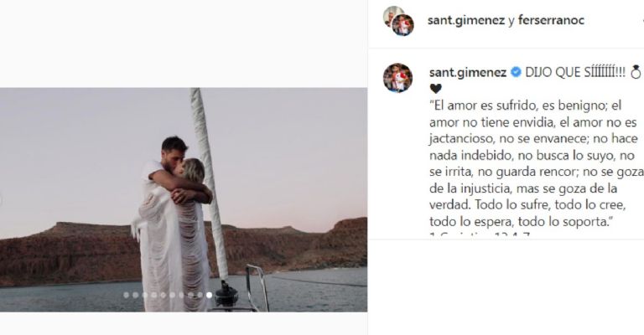Select the ninth carousel dot
This screenshot has height=335, width=644.
coord(200,295)
